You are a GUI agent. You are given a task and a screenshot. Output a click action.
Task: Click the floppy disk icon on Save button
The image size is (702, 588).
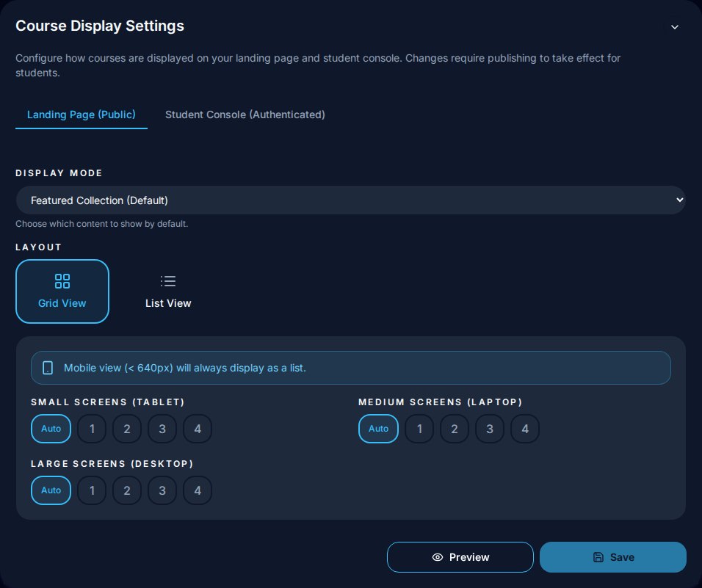tap(598, 557)
